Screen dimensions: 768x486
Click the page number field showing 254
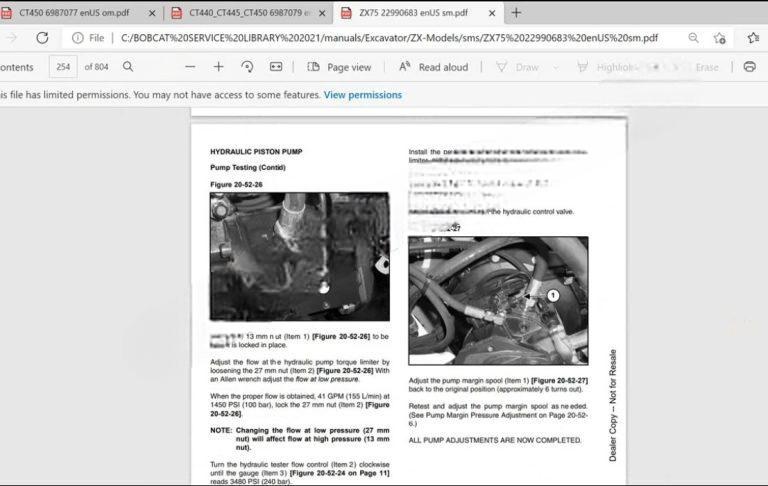63,67
